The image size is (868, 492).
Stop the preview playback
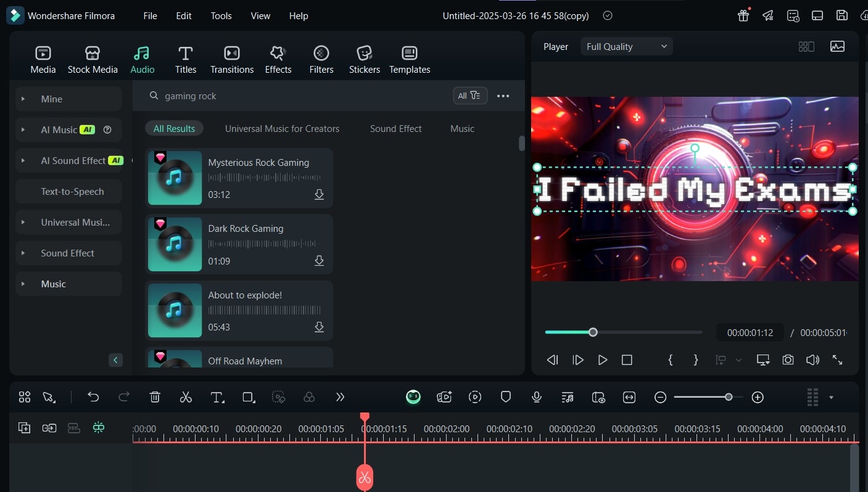click(627, 360)
